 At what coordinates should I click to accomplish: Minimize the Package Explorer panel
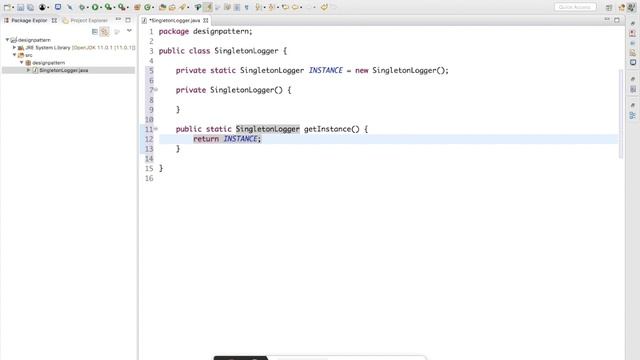point(118,20)
